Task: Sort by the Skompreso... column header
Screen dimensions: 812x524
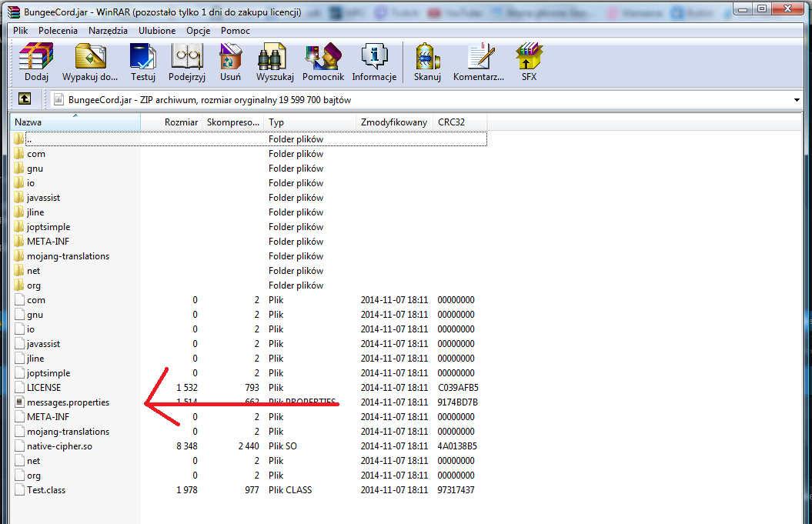Action: pos(232,122)
